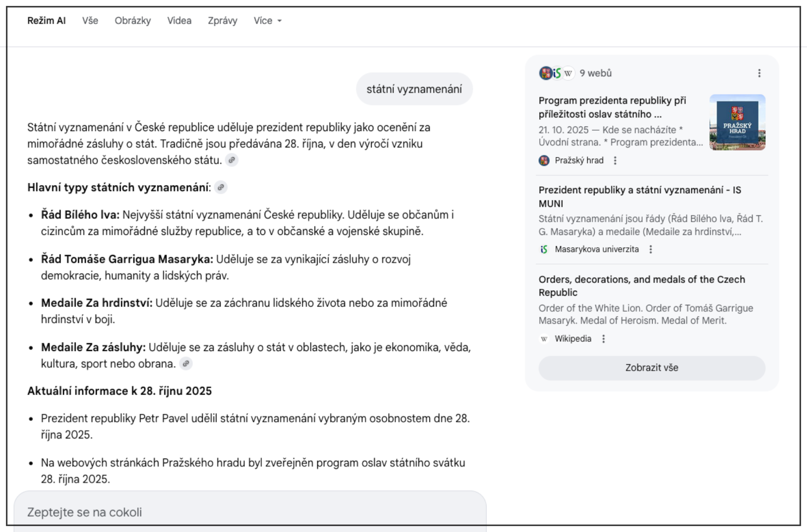
Task: Click the Masarykova univerzita favicon
Action: tap(544, 249)
